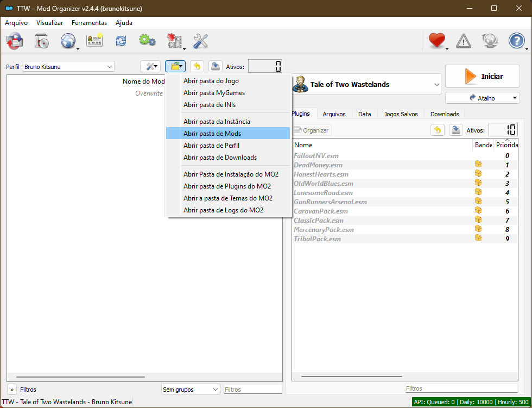Switch to the Data tab
Viewport: 532px width, 408px height.
click(365, 114)
